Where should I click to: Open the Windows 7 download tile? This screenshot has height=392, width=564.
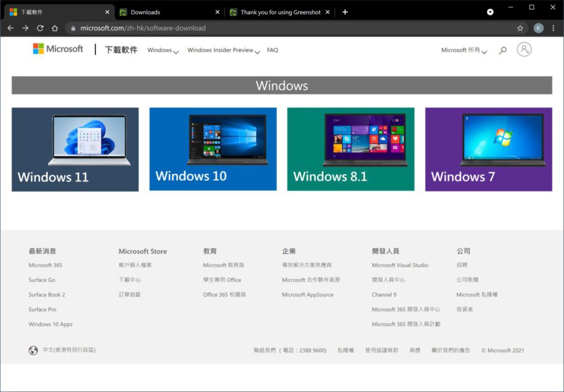pos(489,149)
